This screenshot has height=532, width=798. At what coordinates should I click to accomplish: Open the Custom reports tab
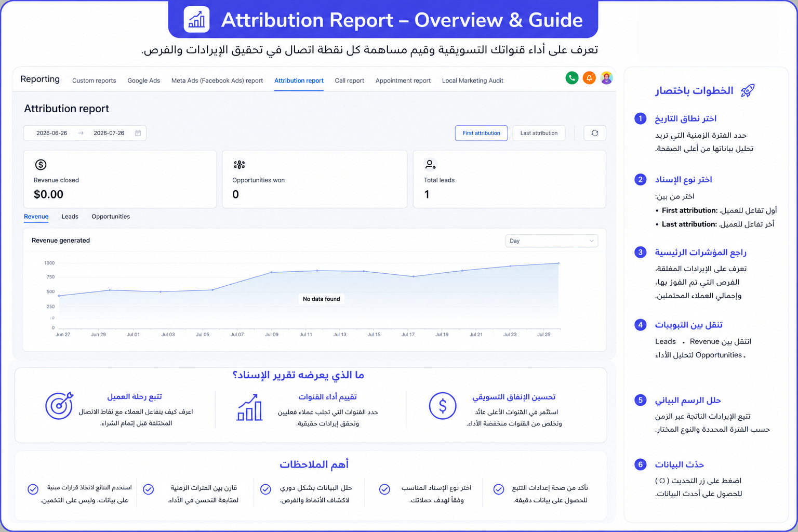tap(94, 81)
